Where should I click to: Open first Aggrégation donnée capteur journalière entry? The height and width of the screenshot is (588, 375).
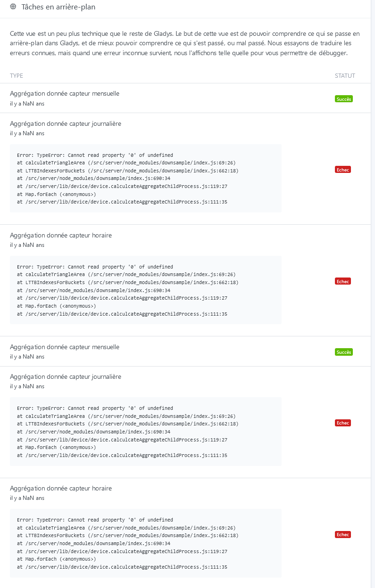[x=66, y=124]
